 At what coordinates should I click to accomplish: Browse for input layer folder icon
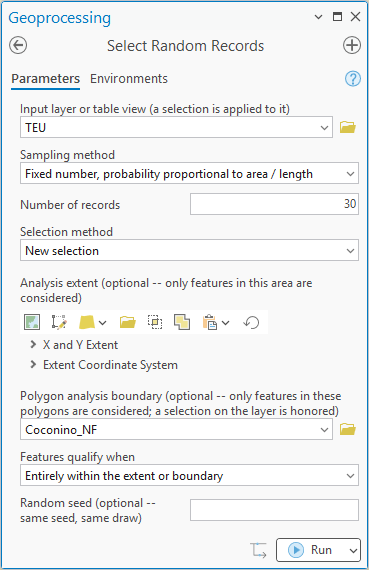[x=348, y=127]
